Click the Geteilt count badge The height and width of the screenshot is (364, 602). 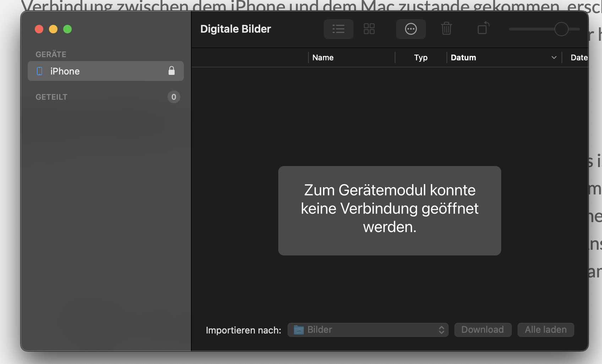click(x=174, y=97)
